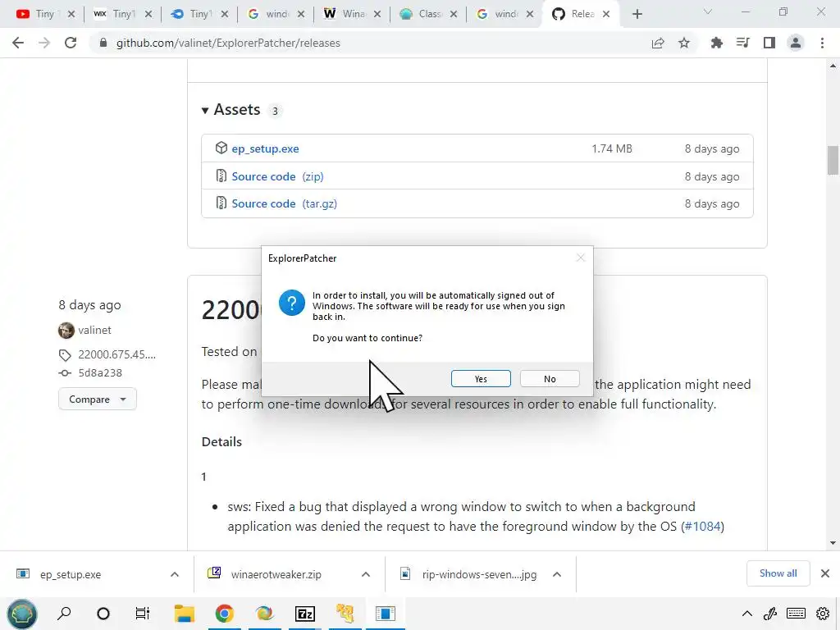Viewport: 840px width, 630px height.
Task: Open the settings gear in system tray
Action: point(823,614)
